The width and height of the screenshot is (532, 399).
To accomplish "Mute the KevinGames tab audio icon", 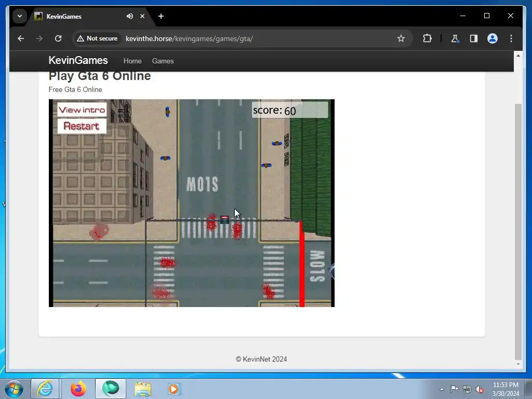I will [x=129, y=16].
